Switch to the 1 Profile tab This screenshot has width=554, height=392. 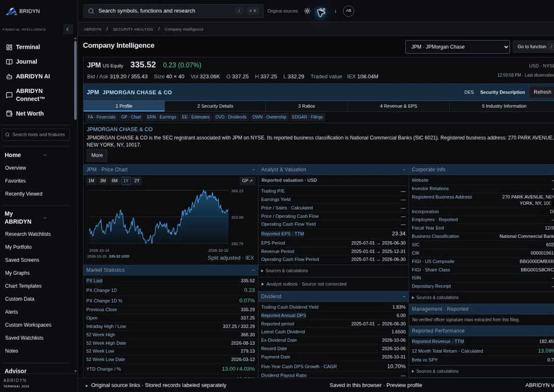coord(124,106)
